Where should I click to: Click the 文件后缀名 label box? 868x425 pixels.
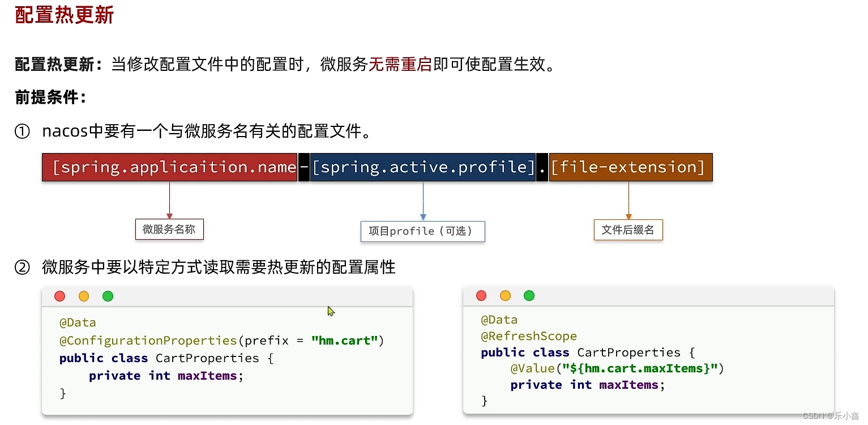pyautogui.click(x=628, y=229)
